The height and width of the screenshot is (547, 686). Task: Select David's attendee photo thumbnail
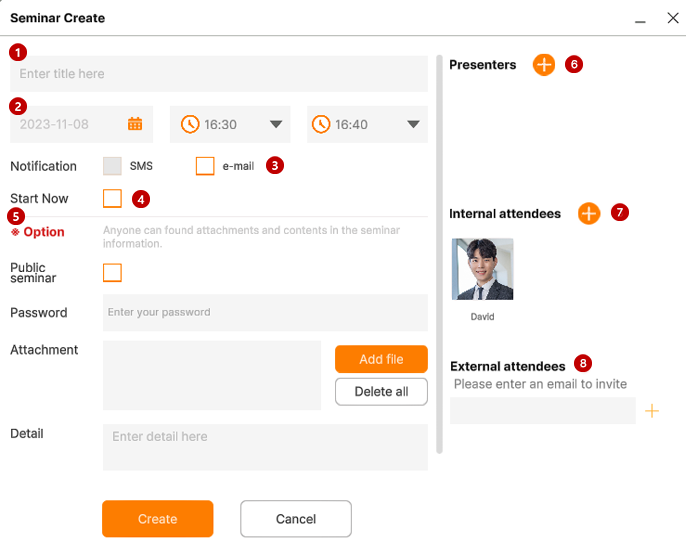pyautogui.click(x=482, y=269)
